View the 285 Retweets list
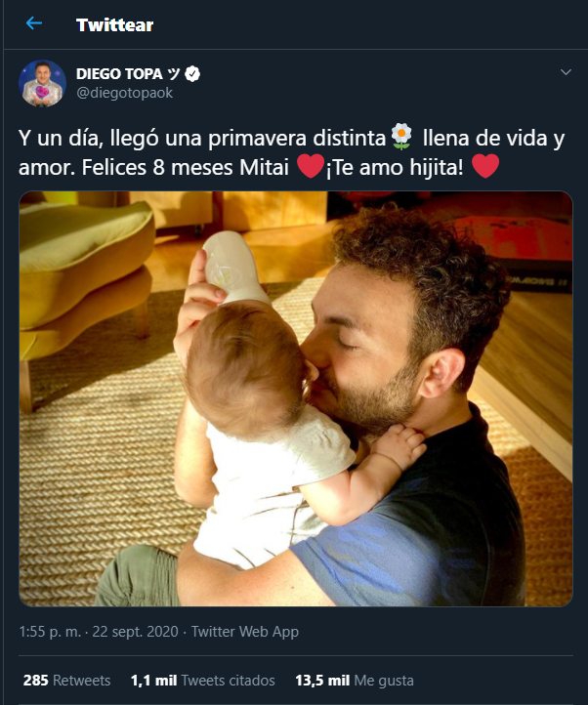The image size is (588, 705). (x=66, y=681)
